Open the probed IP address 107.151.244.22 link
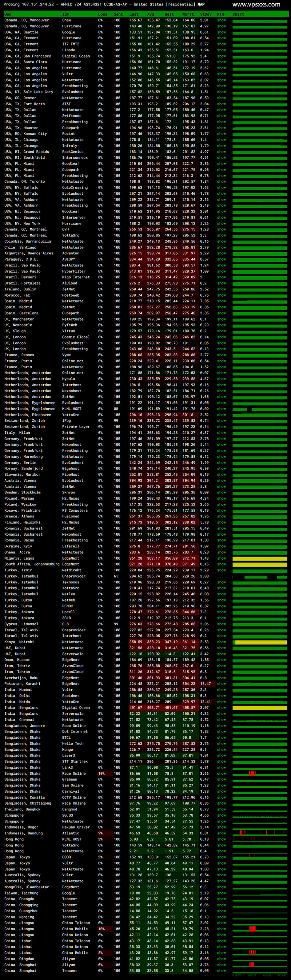Viewport: 291px width, 980px height. (x=38, y=5)
